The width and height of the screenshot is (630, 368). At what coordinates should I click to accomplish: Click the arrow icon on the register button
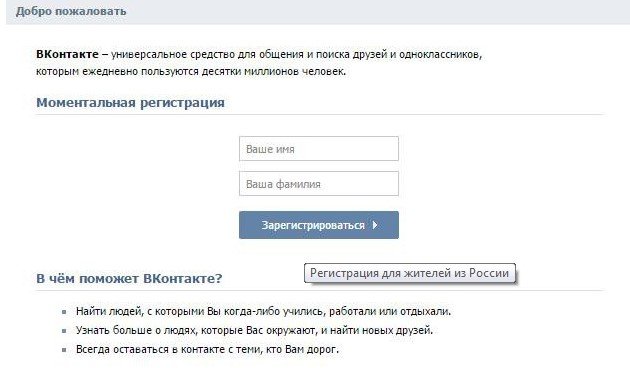375,225
